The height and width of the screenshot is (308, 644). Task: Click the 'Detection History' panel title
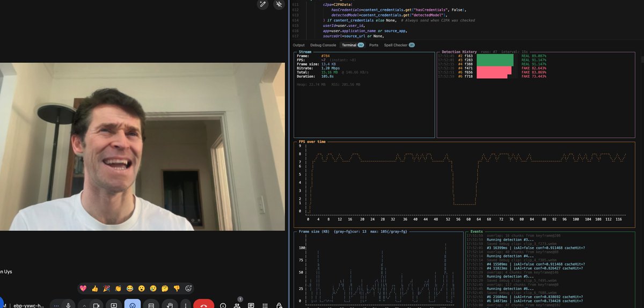[x=459, y=52]
